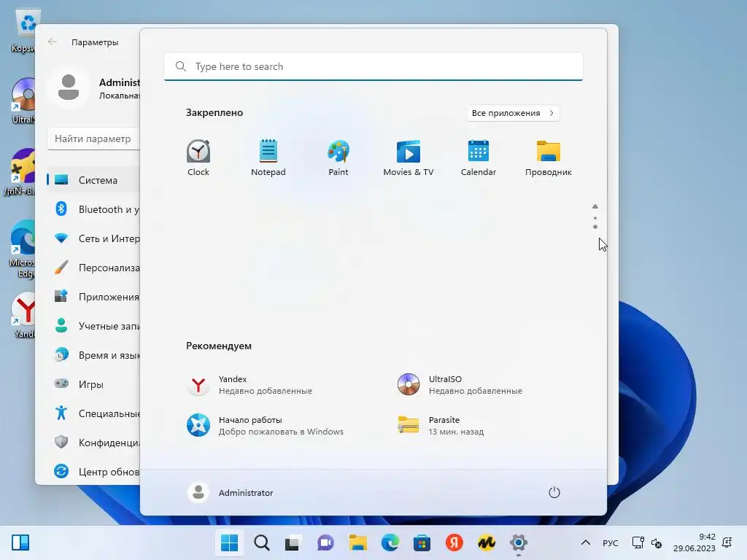The width and height of the screenshot is (747, 560).
Task: Launch Microsoft Edge from the taskbar
Action: [390, 542]
